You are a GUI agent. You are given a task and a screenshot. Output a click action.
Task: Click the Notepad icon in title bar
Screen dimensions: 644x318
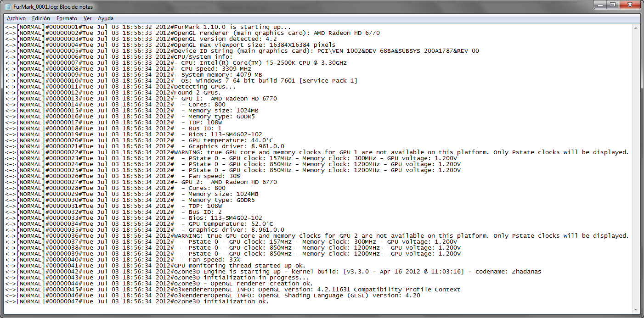[8, 7]
